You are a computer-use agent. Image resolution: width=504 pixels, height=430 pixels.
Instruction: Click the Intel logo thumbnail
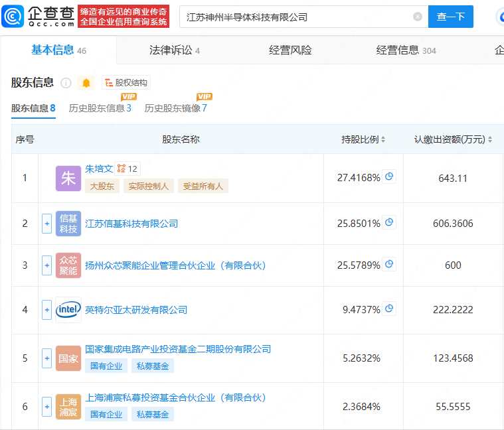click(x=68, y=310)
